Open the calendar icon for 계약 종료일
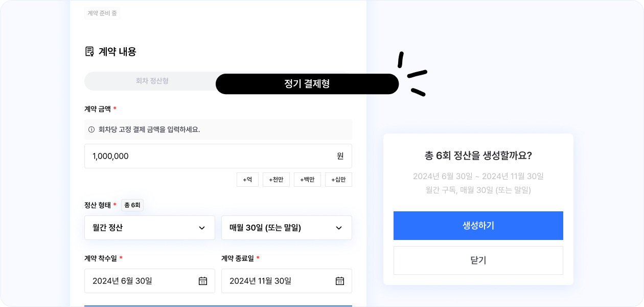 [340, 281]
